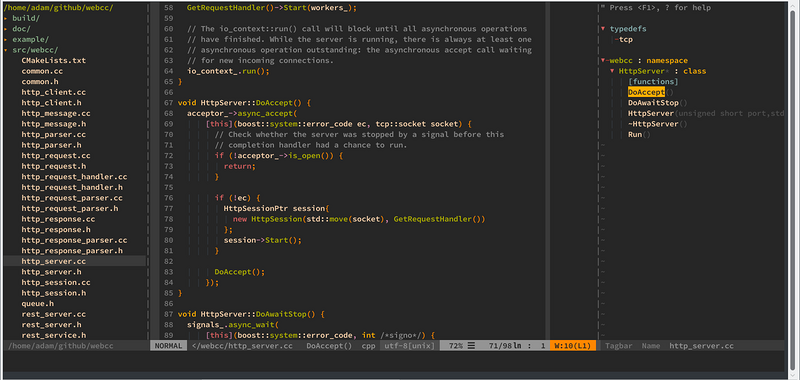Image resolution: width=800 pixels, height=380 pixels.
Task: Open CMakeLists.txt in file tree
Action: pos(54,61)
